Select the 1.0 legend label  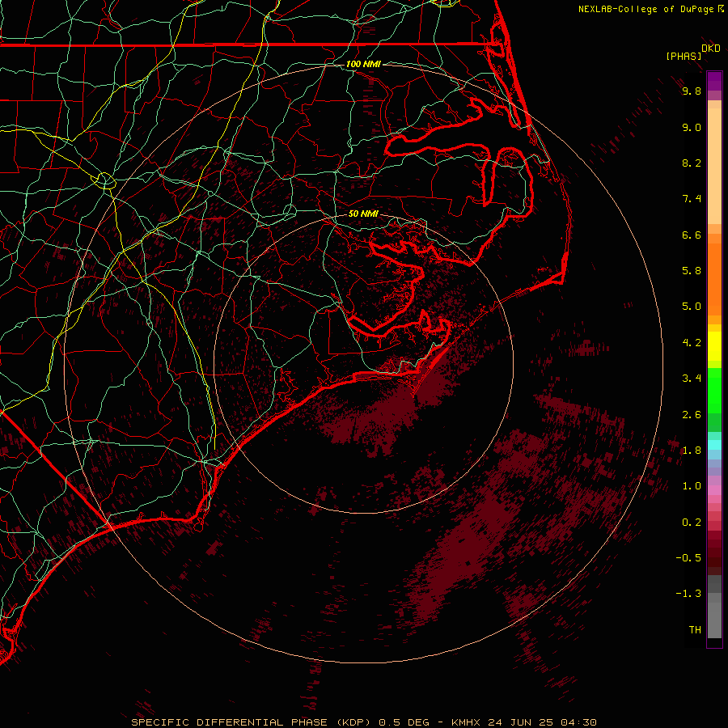pyautogui.click(x=692, y=486)
